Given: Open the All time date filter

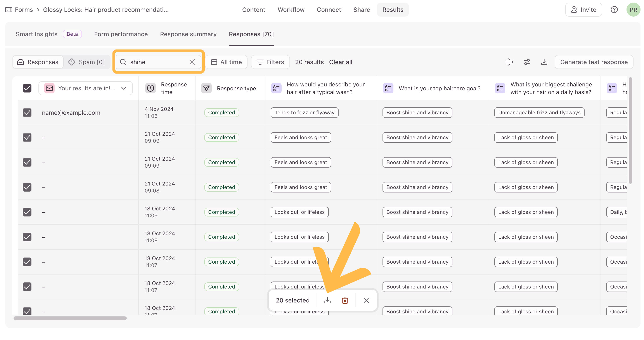Looking at the screenshot, I should point(226,62).
